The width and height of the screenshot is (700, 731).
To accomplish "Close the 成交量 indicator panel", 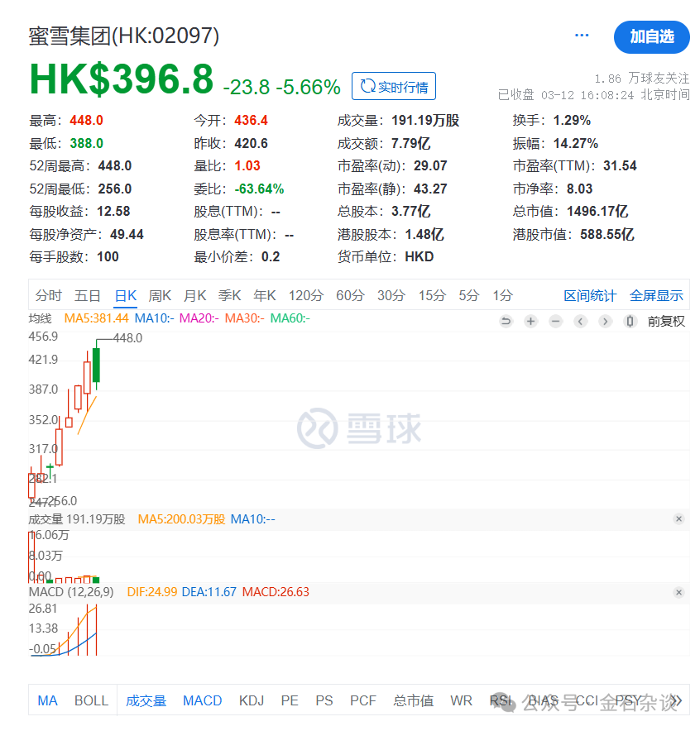I will (x=679, y=518).
